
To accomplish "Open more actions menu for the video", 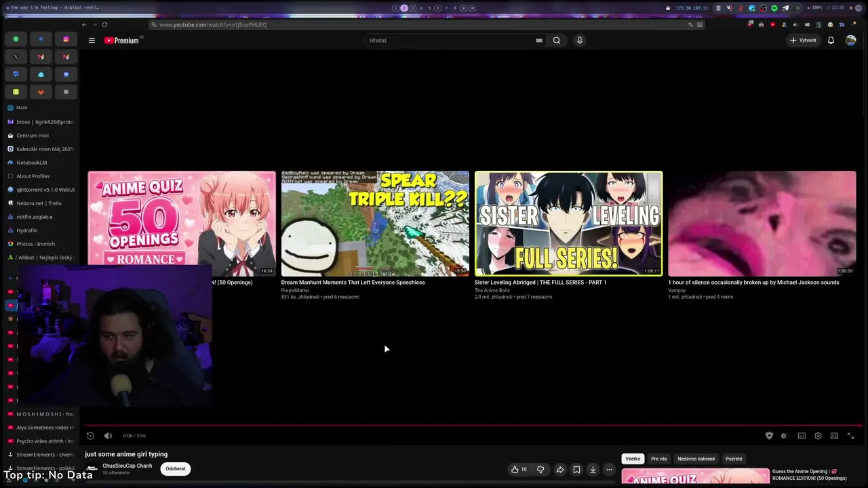I will tap(609, 469).
